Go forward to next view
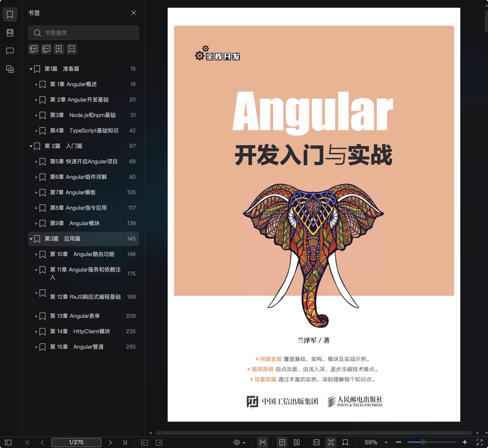 click(x=159, y=443)
